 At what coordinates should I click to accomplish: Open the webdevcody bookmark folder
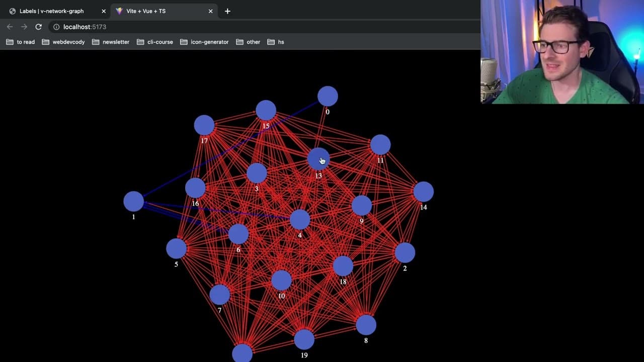(63, 42)
